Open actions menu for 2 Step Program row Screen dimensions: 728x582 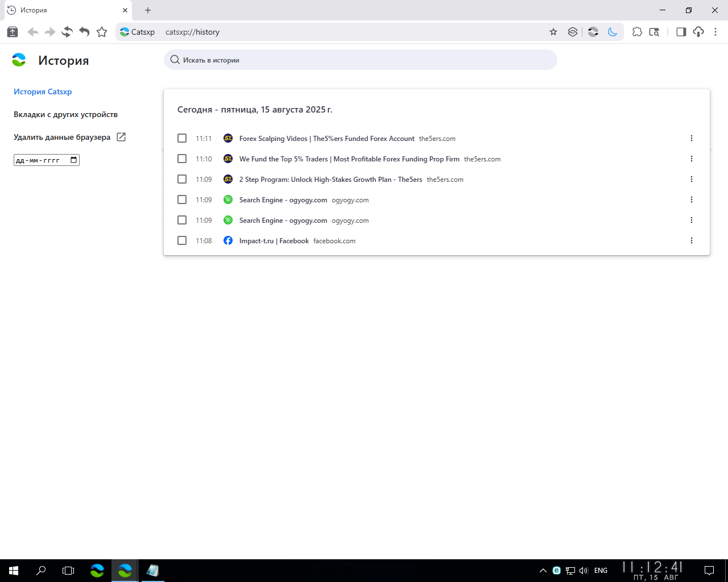692,179
